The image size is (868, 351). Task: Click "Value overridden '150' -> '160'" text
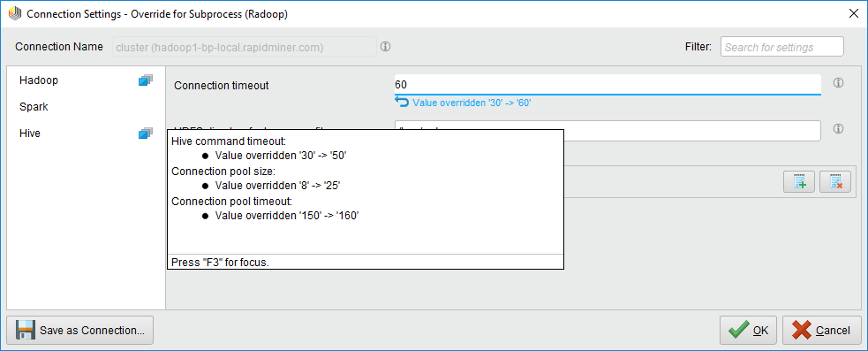click(x=287, y=216)
